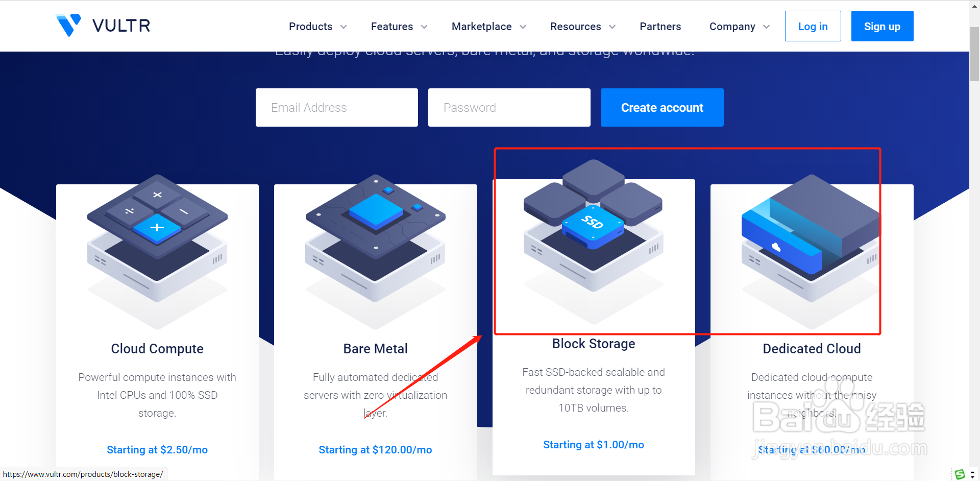Viewport: 980px width, 481px height.
Task: Expand the Features dropdown chevron
Action: [x=424, y=27]
